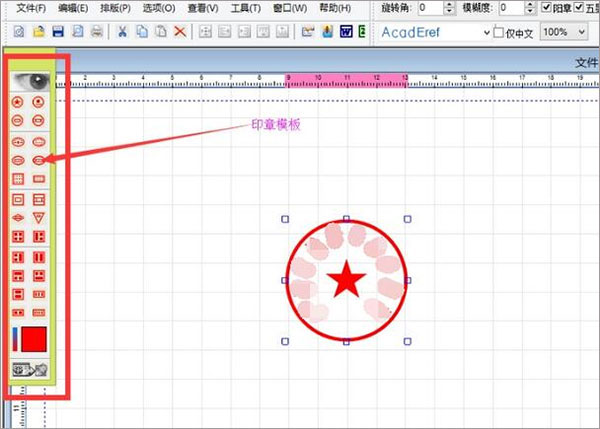Select the triangle seal template
This screenshot has width=600, height=429.
[39, 218]
